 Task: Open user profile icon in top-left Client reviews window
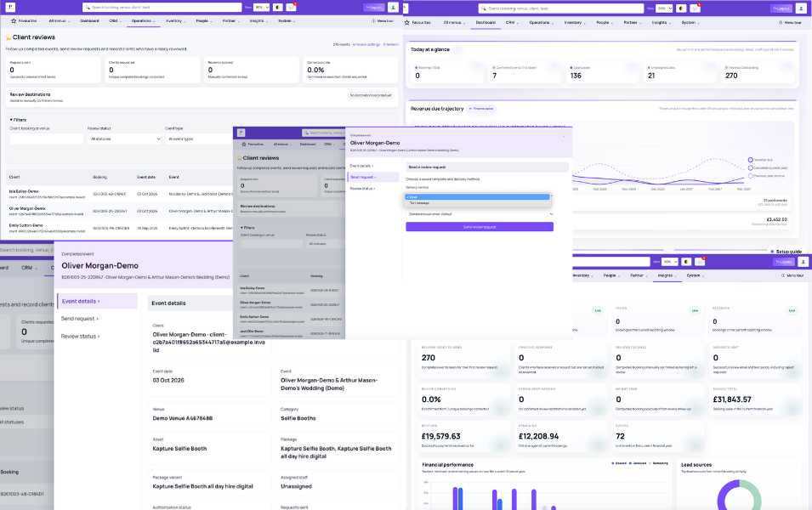(x=393, y=8)
